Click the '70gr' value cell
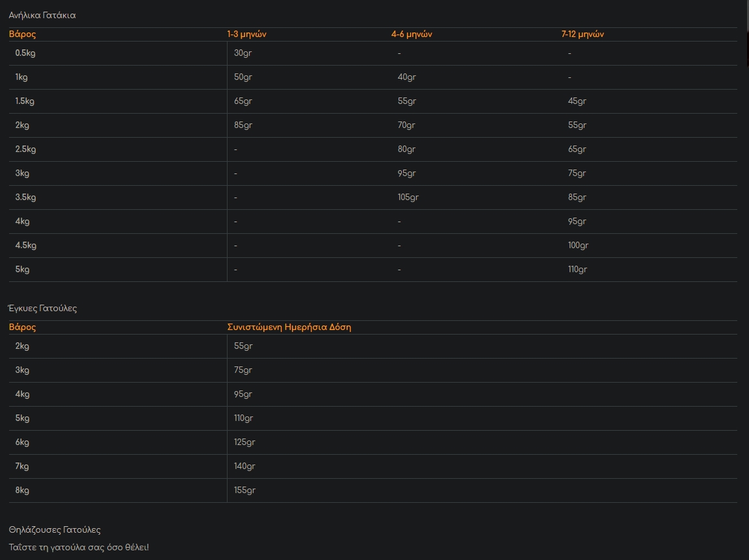Screen dimensions: 749x560 (x=406, y=125)
